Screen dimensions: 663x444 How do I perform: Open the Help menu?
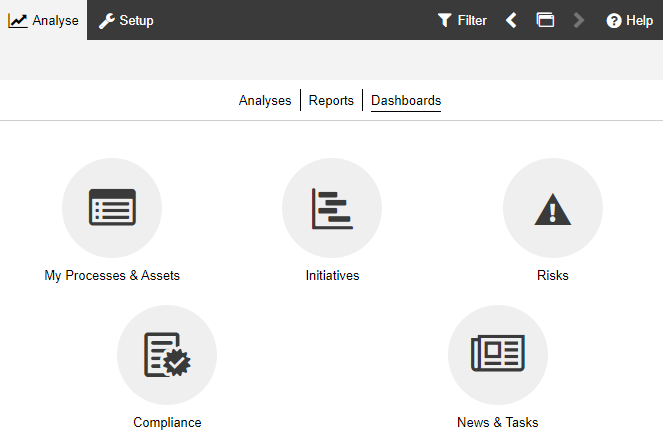point(629,20)
